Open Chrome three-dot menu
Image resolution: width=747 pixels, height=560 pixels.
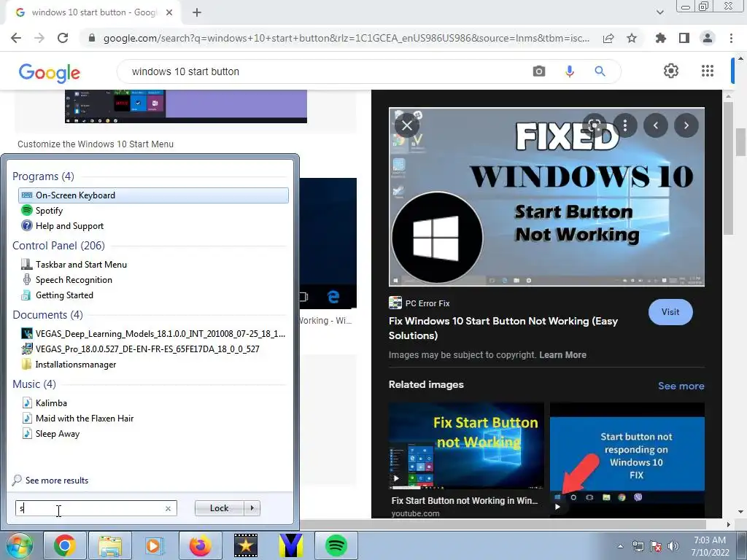coord(731,38)
